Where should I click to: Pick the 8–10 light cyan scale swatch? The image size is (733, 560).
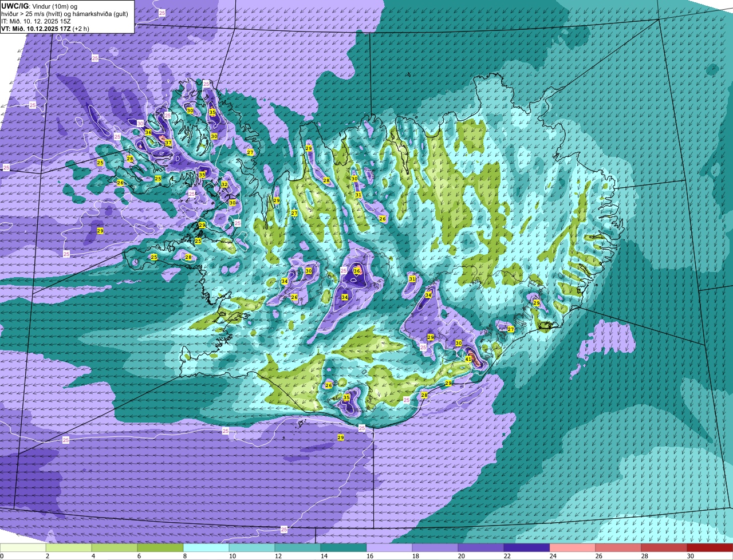[x=206, y=548]
